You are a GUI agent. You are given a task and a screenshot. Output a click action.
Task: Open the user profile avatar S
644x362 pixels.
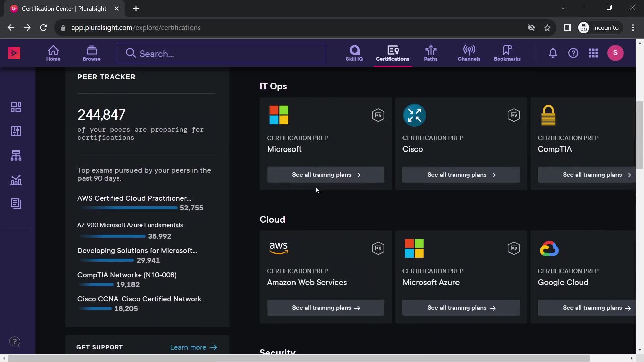(x=615, y=53)
